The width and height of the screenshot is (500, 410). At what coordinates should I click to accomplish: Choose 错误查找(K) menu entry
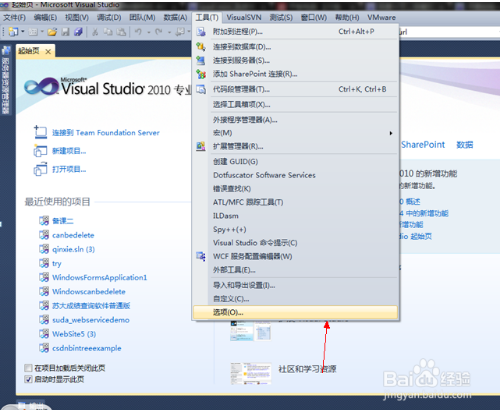click(x=295, y=189)
